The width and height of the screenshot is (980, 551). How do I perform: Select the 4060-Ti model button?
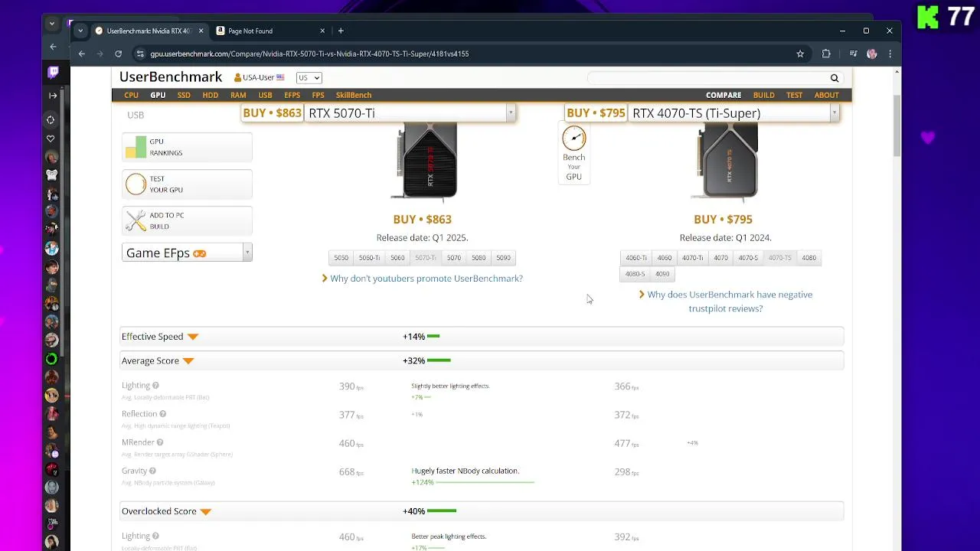pos(636,258)
